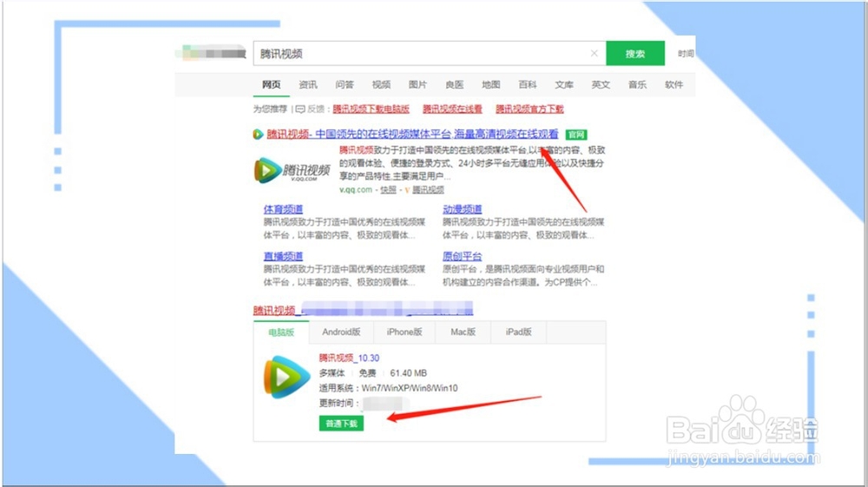This screenshot has height=487, width=868.
Task: Click the 多媒体 category text
Action: coord(332,373)
